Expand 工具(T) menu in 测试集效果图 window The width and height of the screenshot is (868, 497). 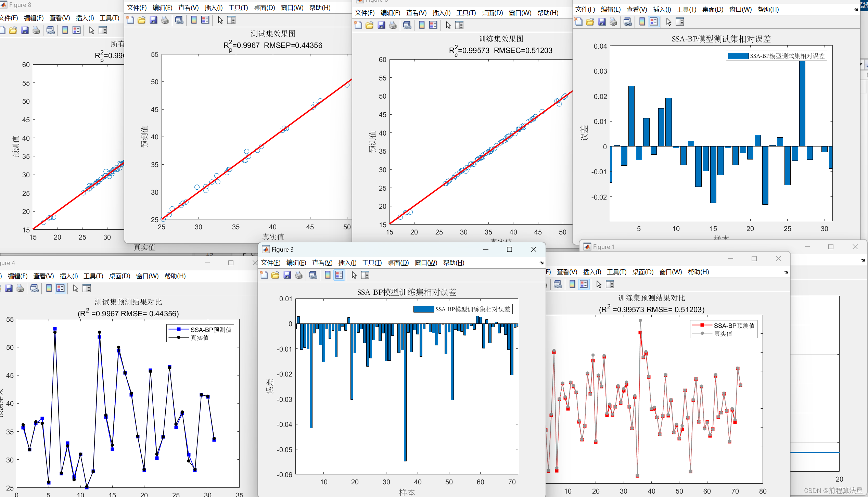point(238,8)
